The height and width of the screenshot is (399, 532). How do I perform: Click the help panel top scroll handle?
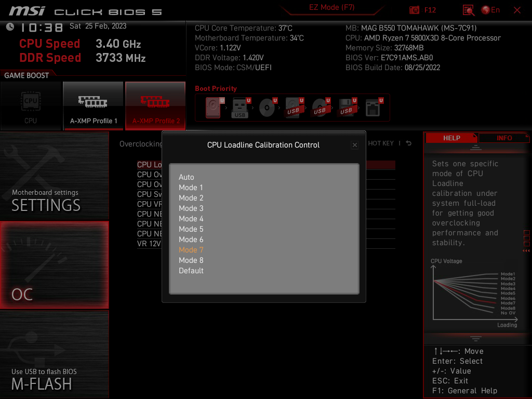pyautogui.click(x=476, y=147)
